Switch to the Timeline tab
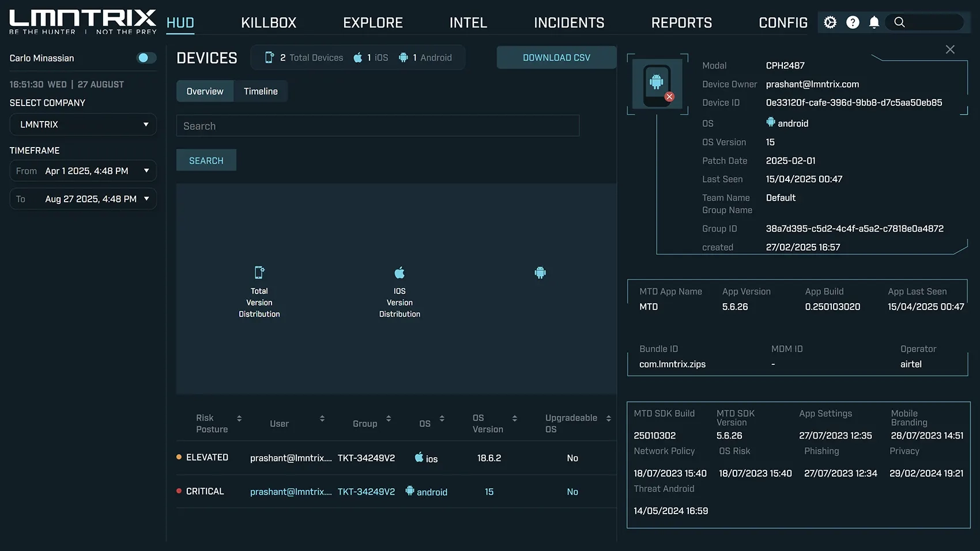 (261, 91)
